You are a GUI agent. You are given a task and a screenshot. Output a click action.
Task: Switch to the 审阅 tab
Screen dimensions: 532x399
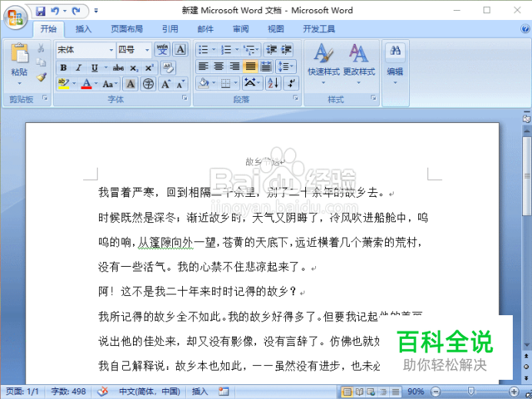241,29
